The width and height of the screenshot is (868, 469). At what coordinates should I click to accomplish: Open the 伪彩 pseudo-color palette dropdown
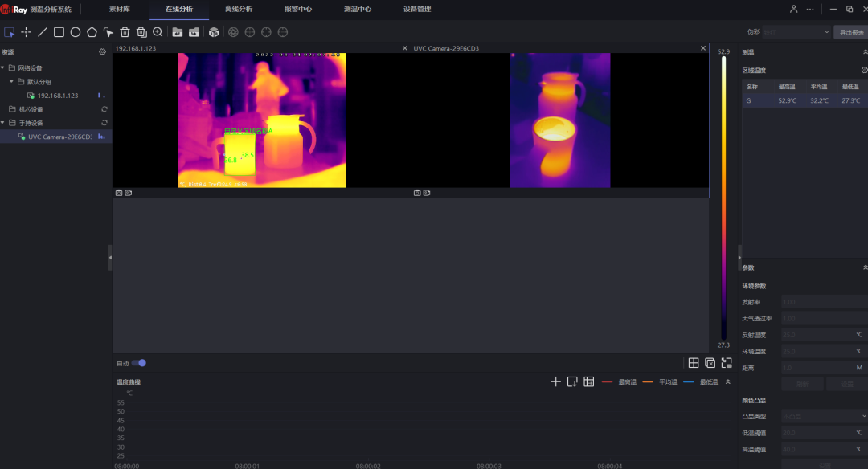pos(796,32)
